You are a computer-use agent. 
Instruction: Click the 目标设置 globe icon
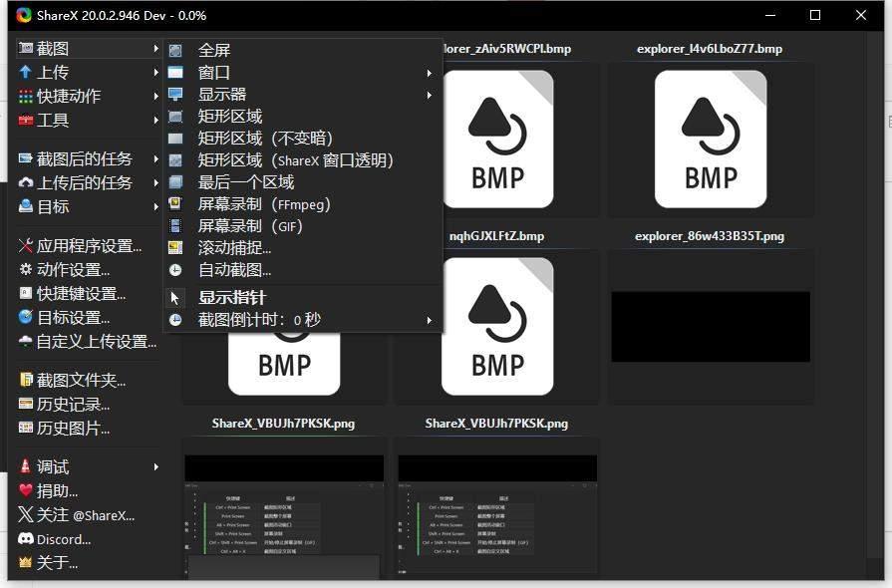pos(26,317)
